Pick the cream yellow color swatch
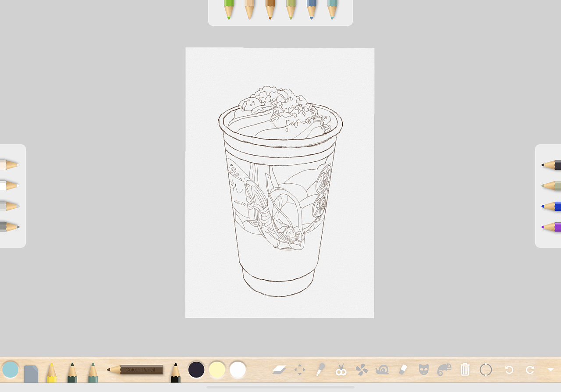The image size is (561, 392). [217, 370]
